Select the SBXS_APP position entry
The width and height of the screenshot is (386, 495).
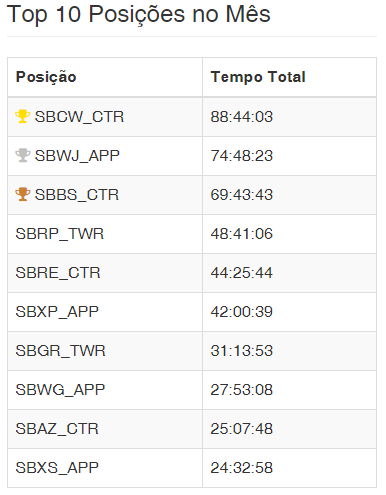coord(57,468)
